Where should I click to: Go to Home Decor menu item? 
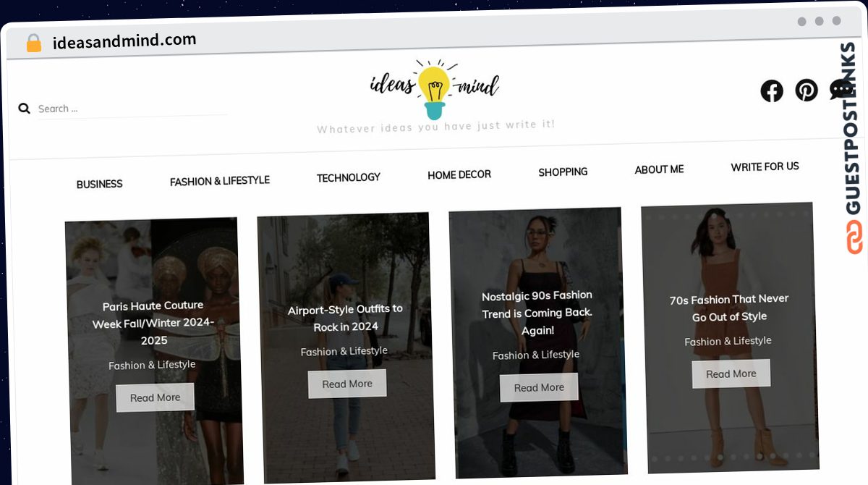(459, 174)
